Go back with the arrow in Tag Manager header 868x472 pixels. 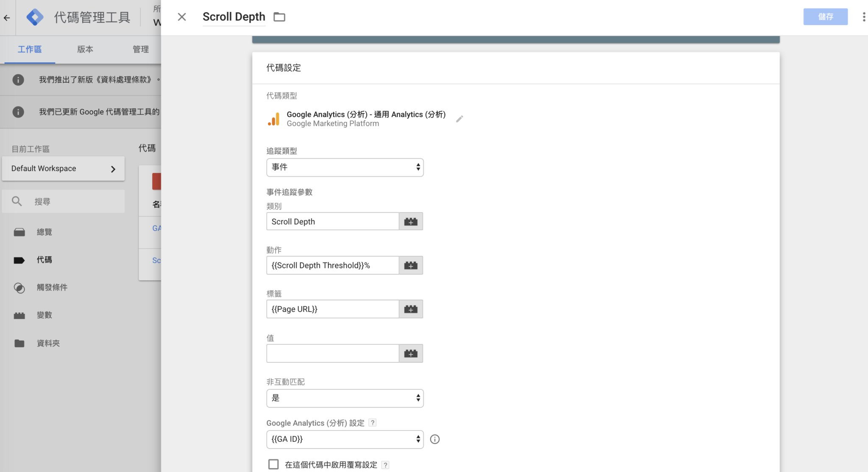point(7,17)
